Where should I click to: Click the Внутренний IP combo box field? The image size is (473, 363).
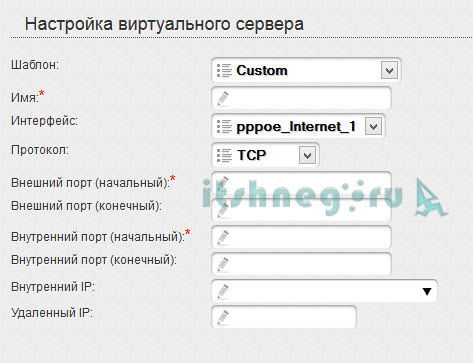click(324, 291)
